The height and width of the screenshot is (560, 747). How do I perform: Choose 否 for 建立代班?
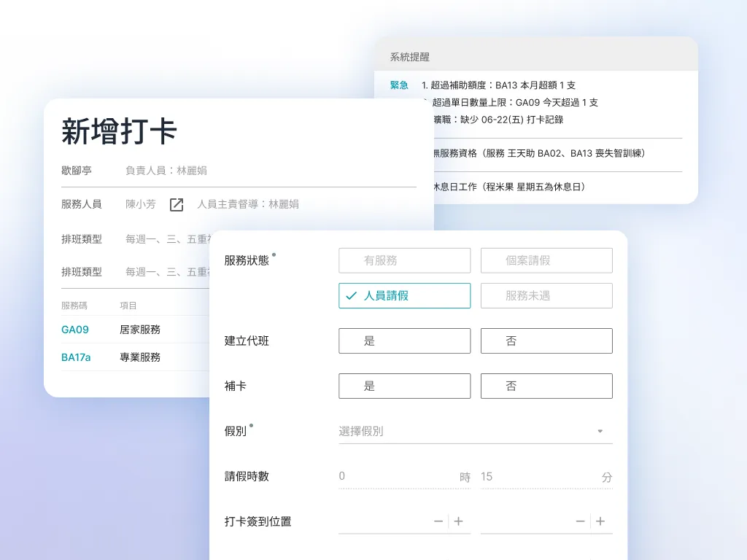tap(546, 341)
